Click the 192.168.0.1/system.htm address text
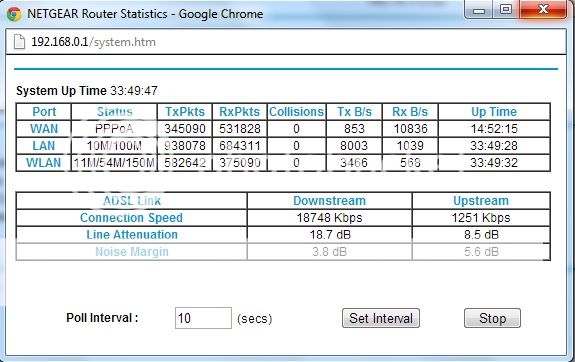This screenshot has width=575, height=362. point(93,42)
